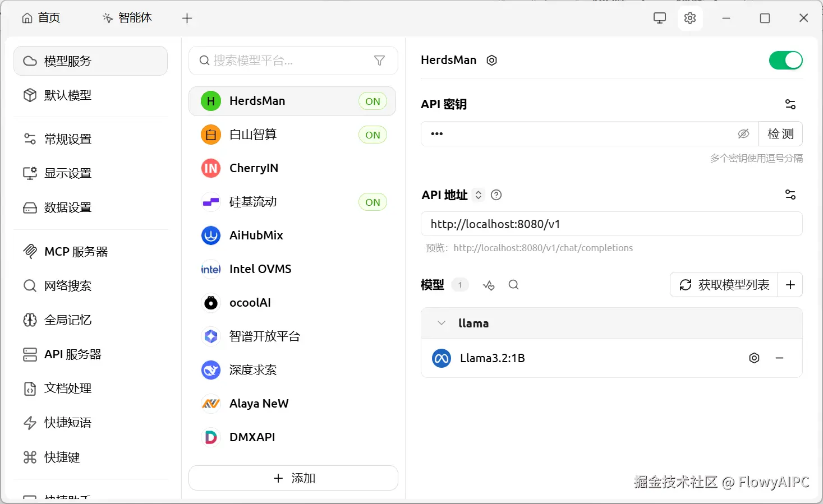
Task: Open Llama3.2:1B model settings icon
Action: coord(754,358)
